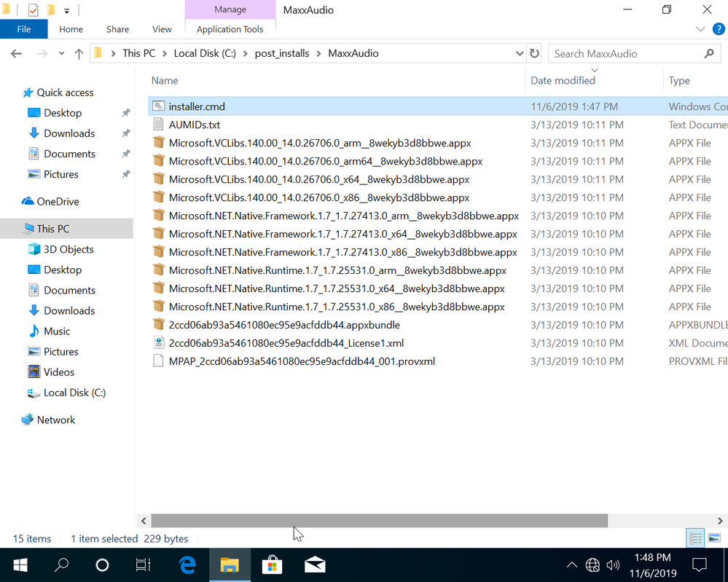This screenshot has width=728, height=582.
Task: Select the installer.cmd file icon
Action: click(x=158, y=106)
